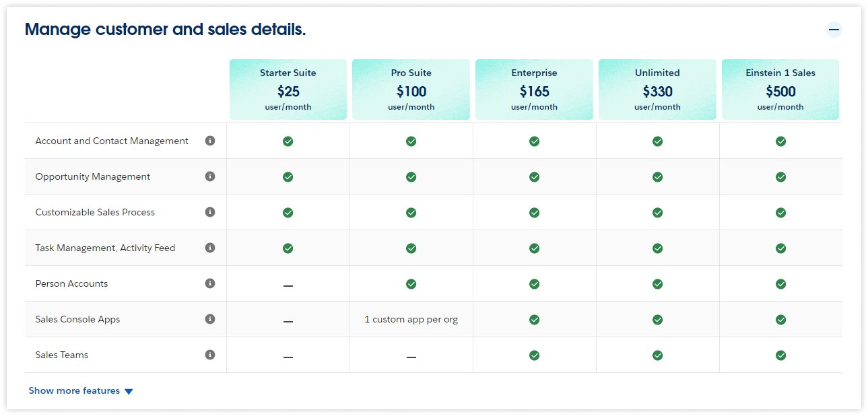The height and width of the screenshot is (416, 868).
Task: Select the Einstein 1 Sales plan header
Action: [x=780, y=89]
